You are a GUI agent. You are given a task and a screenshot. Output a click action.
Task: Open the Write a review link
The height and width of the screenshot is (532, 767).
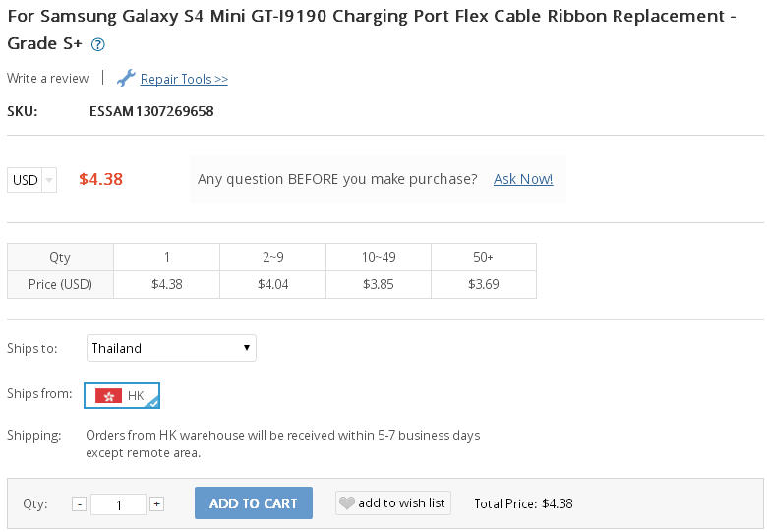click(x=47, y=78)
